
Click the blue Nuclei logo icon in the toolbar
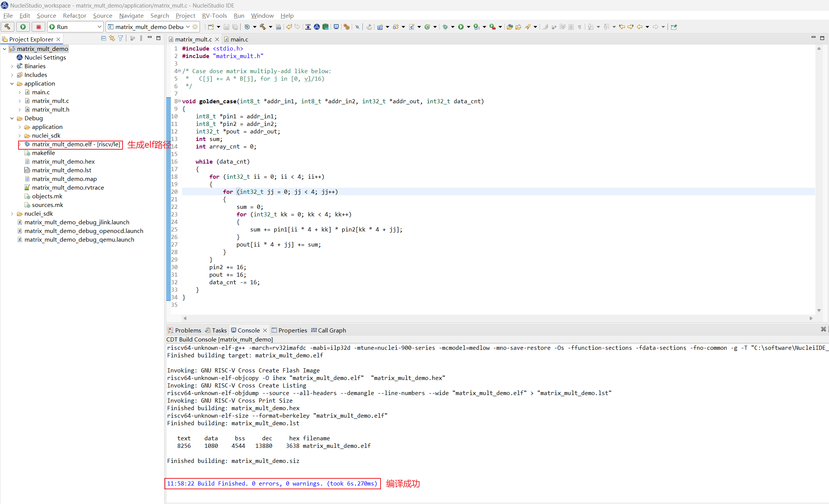click(x=317, y=27)
